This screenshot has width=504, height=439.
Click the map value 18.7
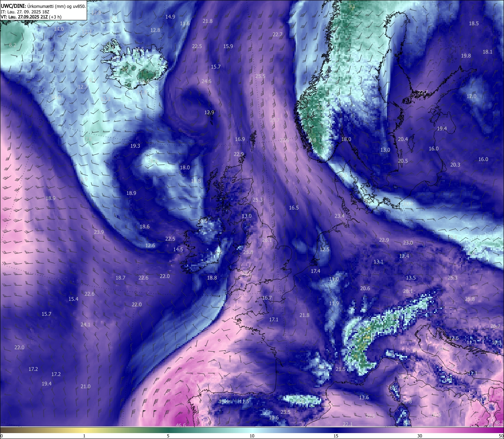click(120, 278)
